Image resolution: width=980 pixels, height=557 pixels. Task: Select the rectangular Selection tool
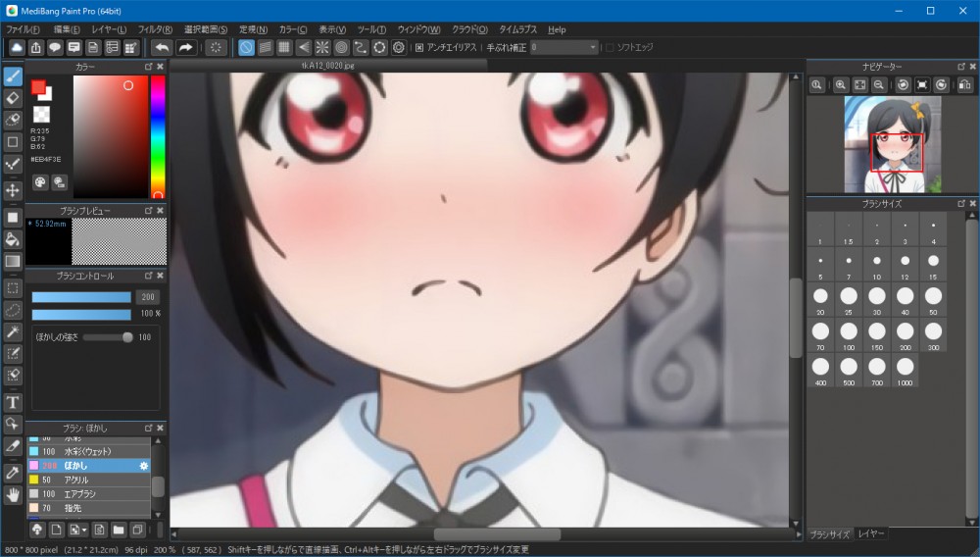(x=13, y=288)
